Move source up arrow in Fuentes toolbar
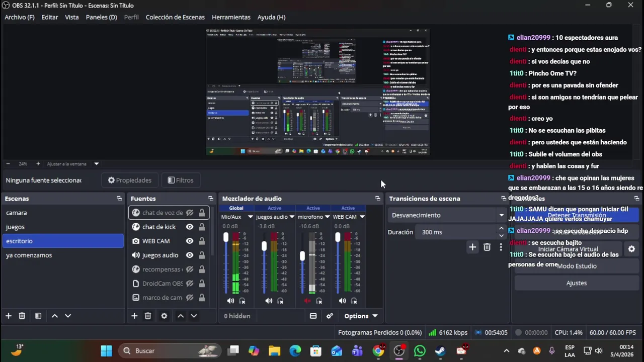 [x=180, y=316]
